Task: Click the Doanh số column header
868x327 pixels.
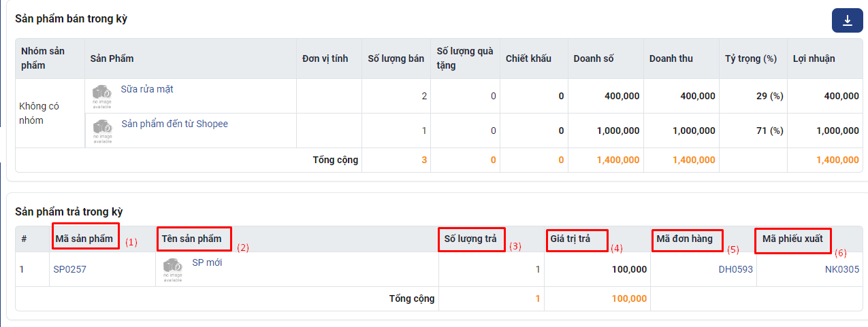Action: 594,58
